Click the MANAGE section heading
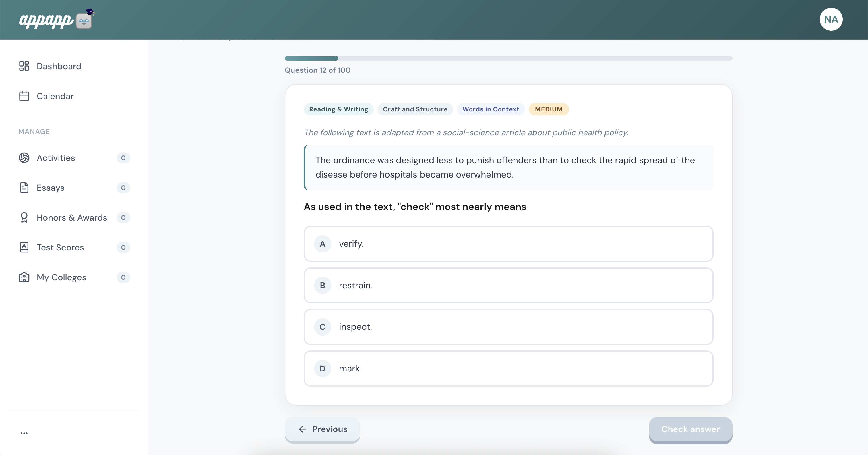This screenshot has width=868, height=455. click(34, 132)
